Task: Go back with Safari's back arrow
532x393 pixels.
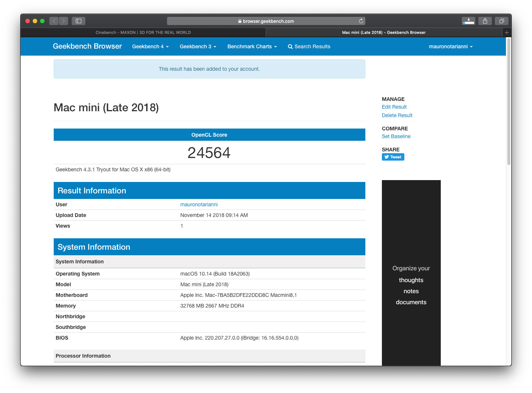Action: tap(54, 21)
